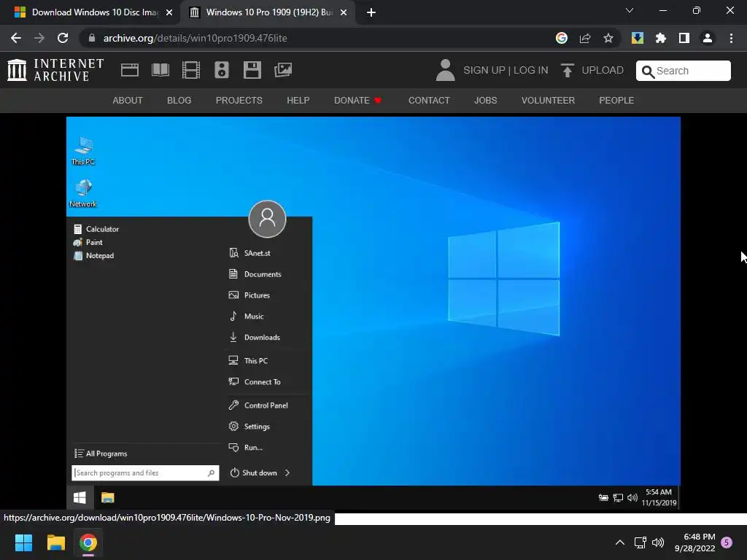Close the Windows 10 Pro 1909 tab
747x560 pixels.
344,12
